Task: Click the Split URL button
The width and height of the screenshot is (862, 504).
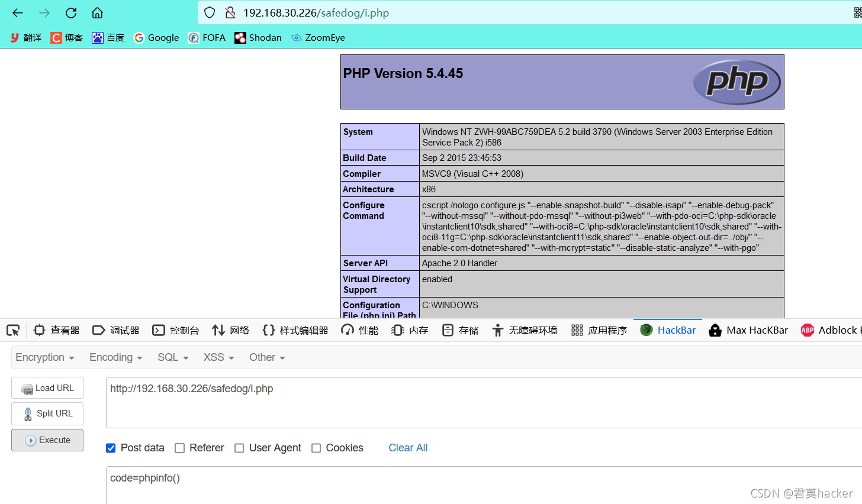Action: point(47,413)
